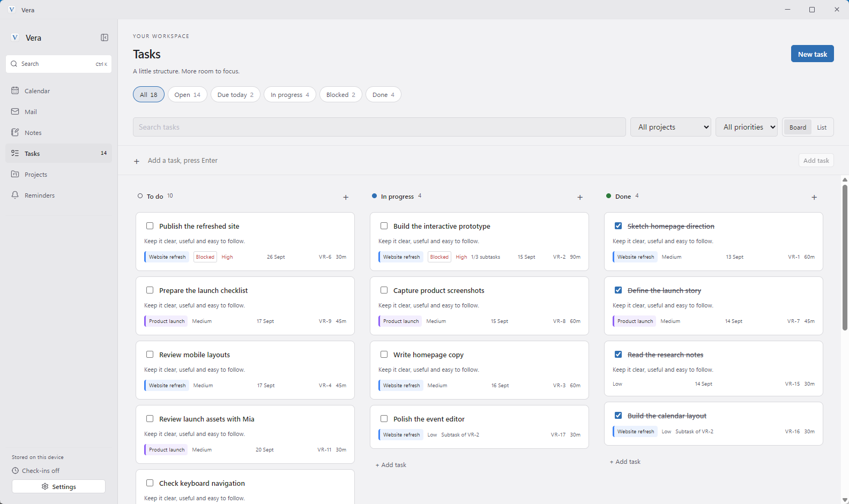Check off Review mobile layouts

point(150,355)
